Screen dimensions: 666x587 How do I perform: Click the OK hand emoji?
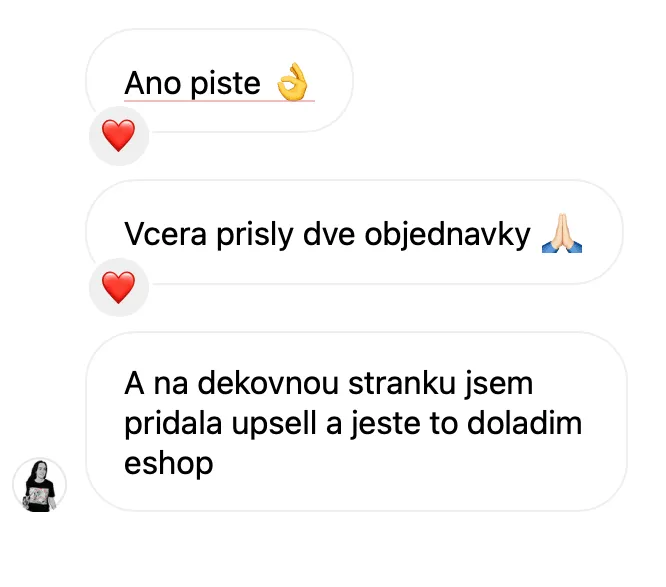point(293,82)
